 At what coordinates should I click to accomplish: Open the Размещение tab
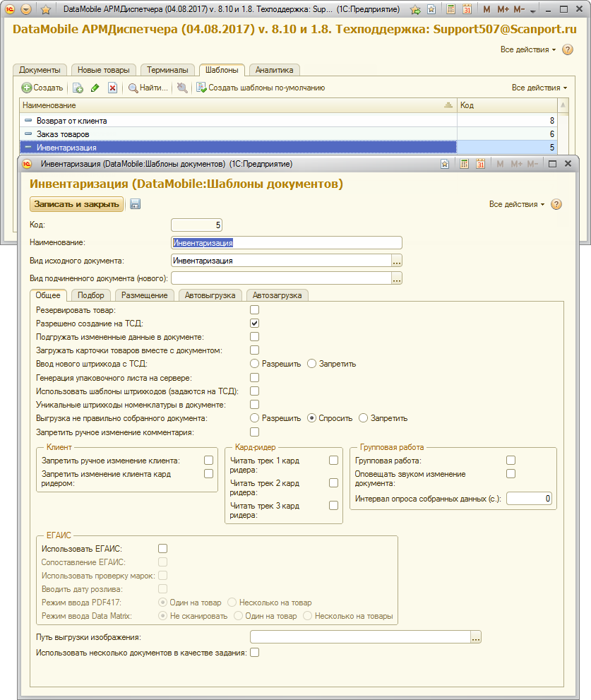click(145, 295)
